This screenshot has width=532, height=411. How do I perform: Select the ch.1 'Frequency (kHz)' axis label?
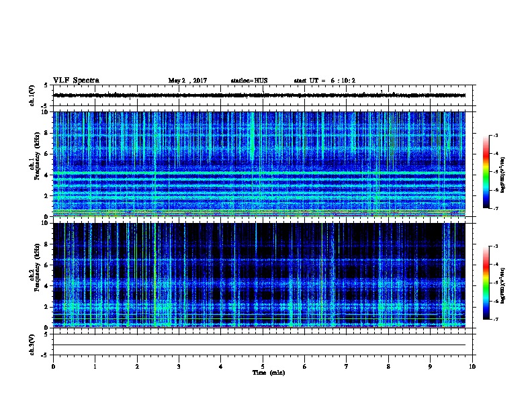[37, 156]
